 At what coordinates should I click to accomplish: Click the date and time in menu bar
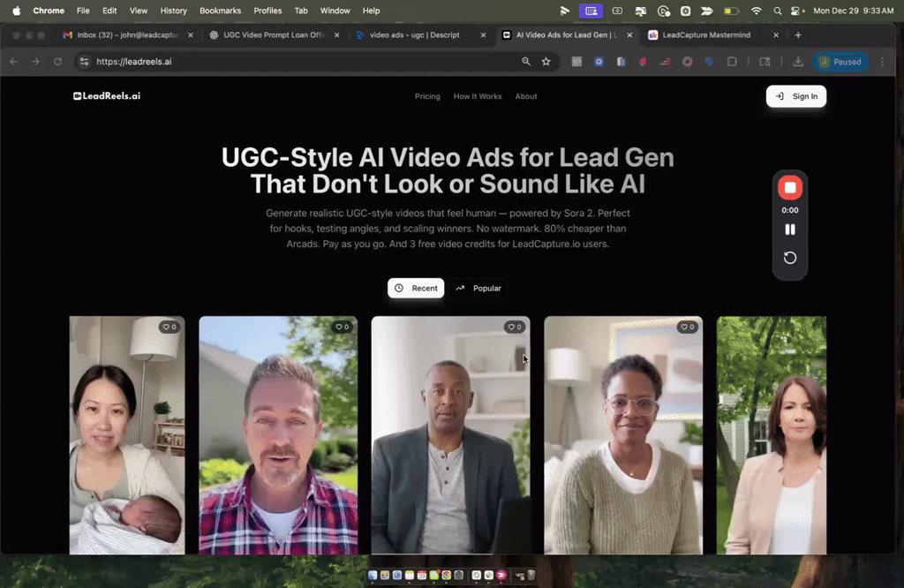pos(854,11)
